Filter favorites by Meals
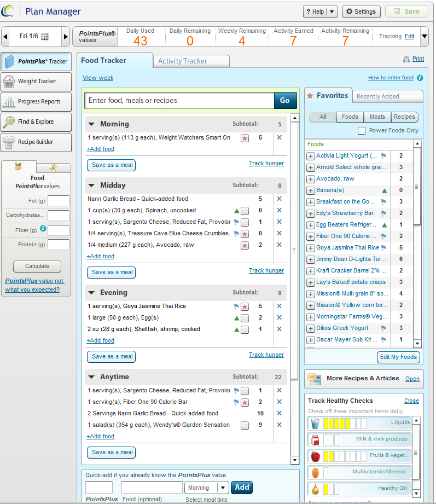This screenshot has width=436, height=504. click(377, 117)
